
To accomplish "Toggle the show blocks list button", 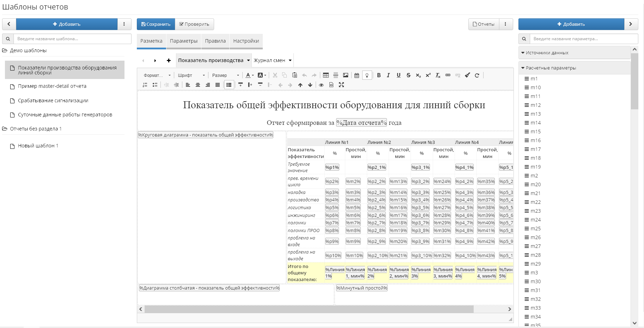I will coord(229,85).
